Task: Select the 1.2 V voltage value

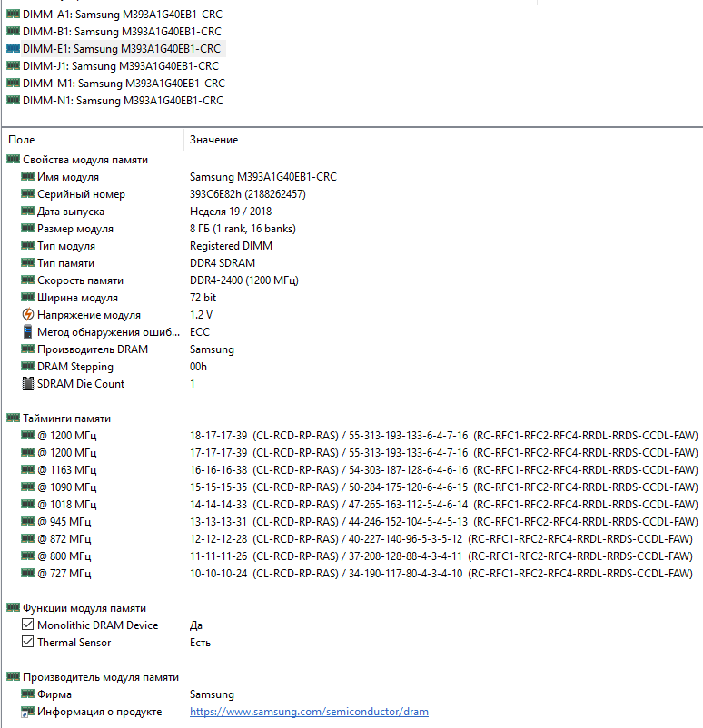Action: coord(201,314)
